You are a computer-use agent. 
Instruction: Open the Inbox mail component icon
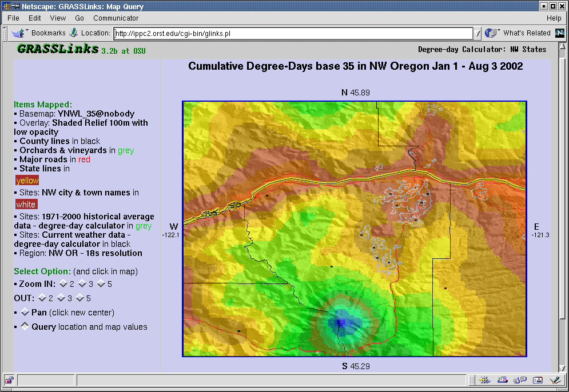[503, 380]
